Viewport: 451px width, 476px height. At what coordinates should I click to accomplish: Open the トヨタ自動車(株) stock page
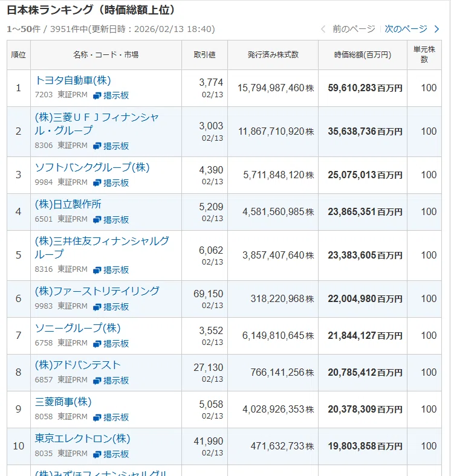[x=73, y=80]
